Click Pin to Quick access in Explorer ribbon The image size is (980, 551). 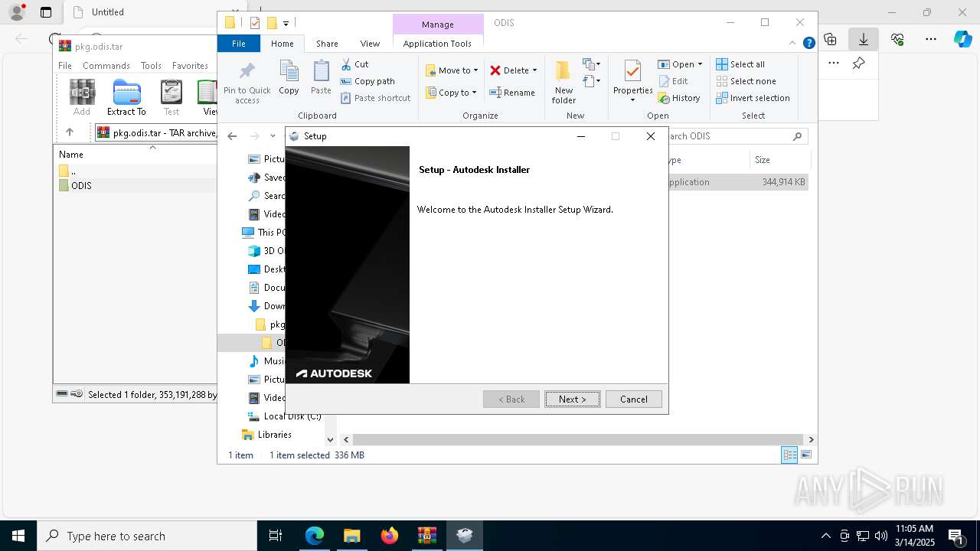point(247,83)
